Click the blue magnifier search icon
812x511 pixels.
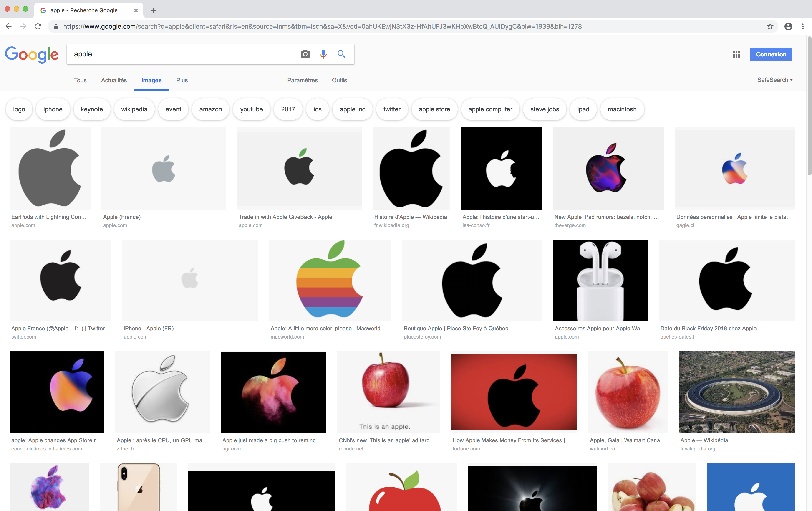coord(341,54)
